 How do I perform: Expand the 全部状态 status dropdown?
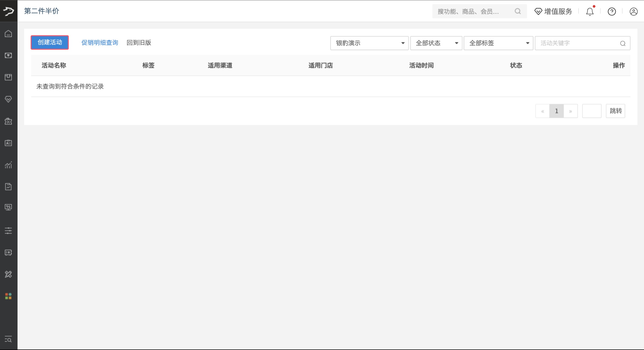[436, 43]
